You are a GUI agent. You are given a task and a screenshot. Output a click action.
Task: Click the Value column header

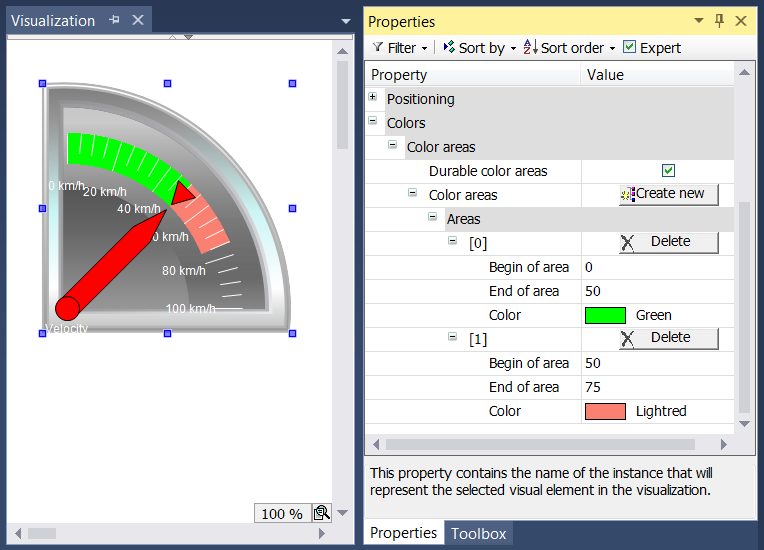[x=657, y=75]
